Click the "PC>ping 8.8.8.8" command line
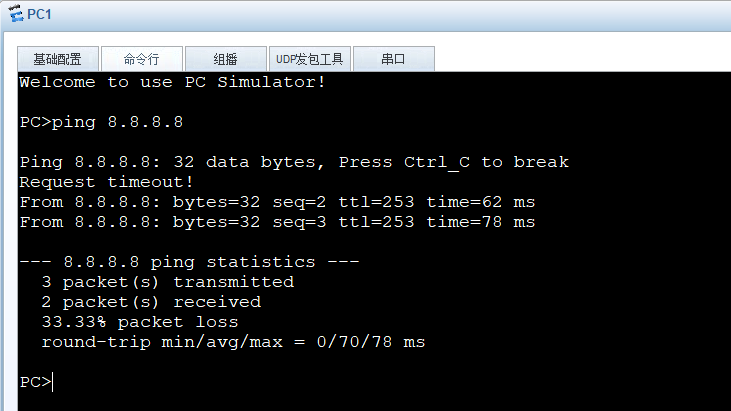 tap(101, 122)
